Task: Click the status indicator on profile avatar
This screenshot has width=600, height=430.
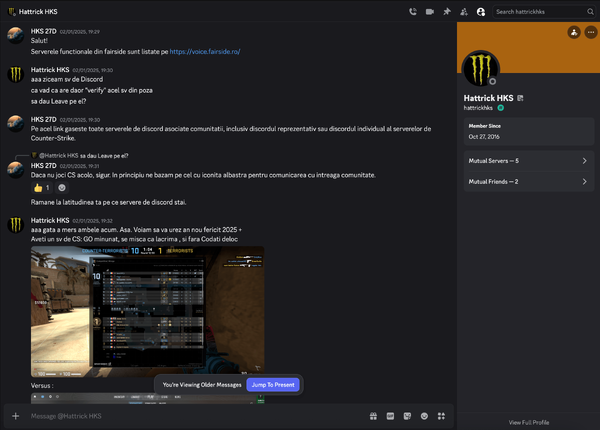Action: click(x=492, y=81)
